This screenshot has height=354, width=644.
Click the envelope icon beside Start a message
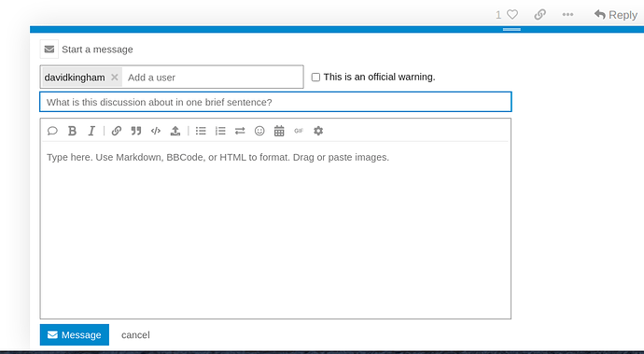click(x=49, y=50)
